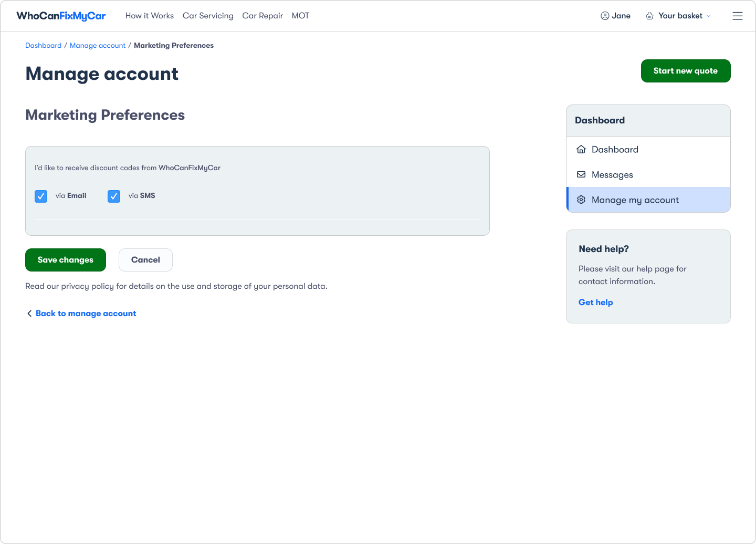
Task: Click the Messages envelope icon
Action: coord(581,174)
